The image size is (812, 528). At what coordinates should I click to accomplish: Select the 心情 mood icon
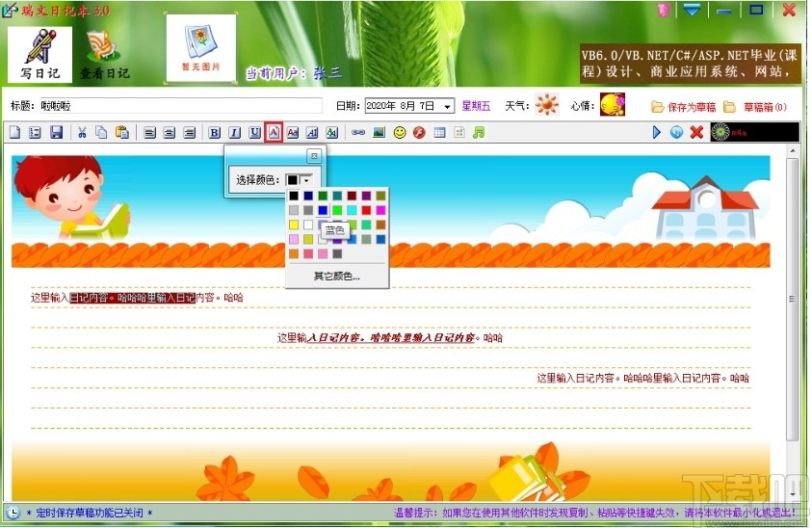coord(612,105)
